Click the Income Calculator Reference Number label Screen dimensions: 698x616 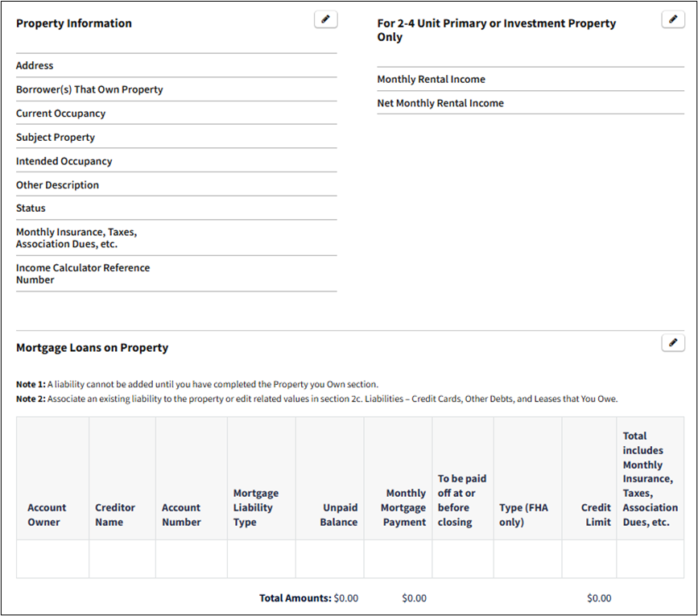tap(82, 274)
